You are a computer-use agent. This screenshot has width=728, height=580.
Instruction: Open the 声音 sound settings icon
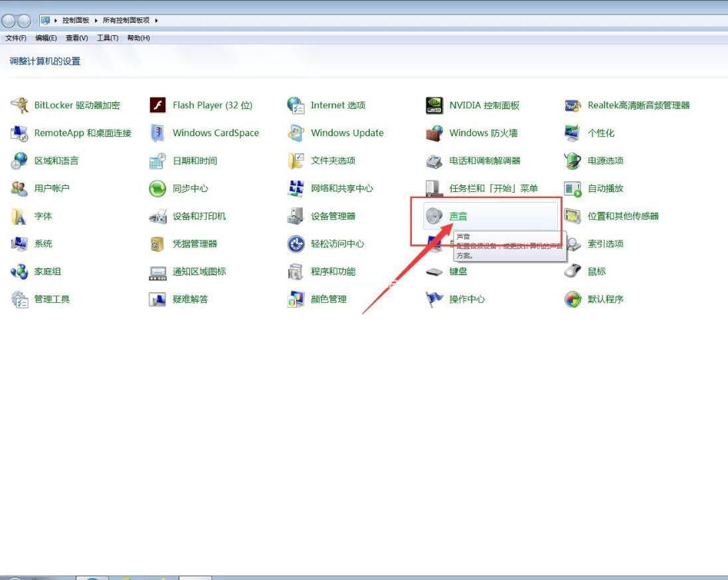pos(434,216)
